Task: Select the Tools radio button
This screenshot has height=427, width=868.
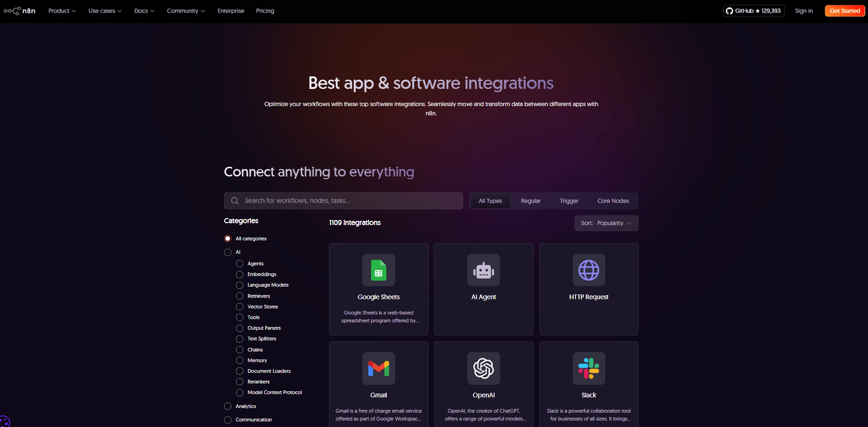Action: tap(240, 317)
